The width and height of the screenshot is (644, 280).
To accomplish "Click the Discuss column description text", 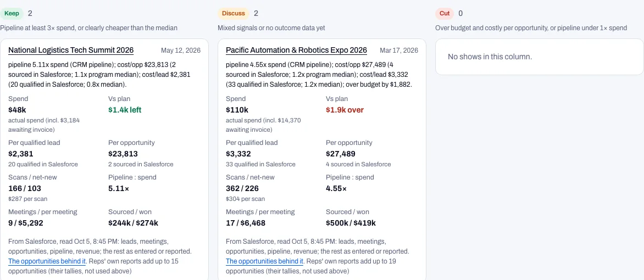I will (271, 28).
